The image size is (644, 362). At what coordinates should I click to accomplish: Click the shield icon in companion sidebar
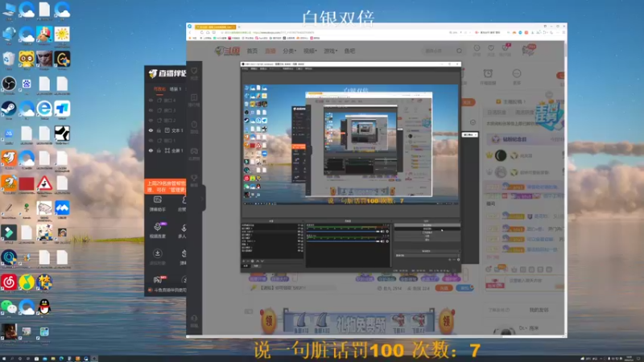[194, 71]
